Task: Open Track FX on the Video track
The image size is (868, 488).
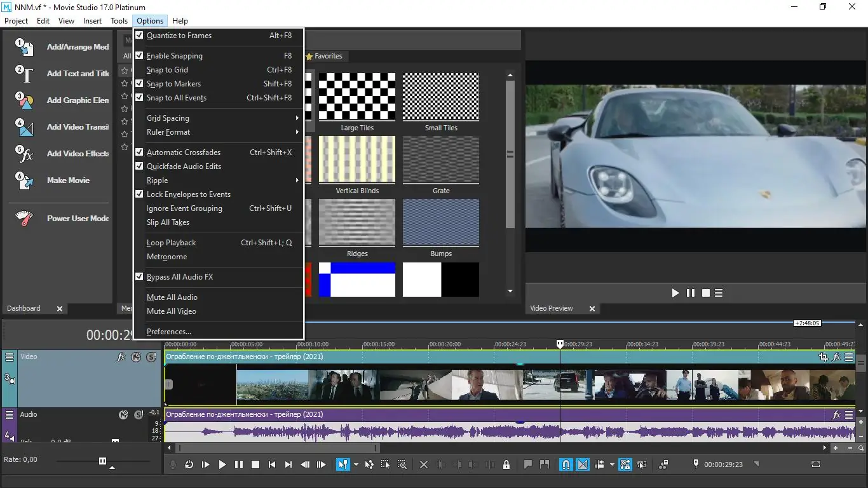Action: coord(121,357)
